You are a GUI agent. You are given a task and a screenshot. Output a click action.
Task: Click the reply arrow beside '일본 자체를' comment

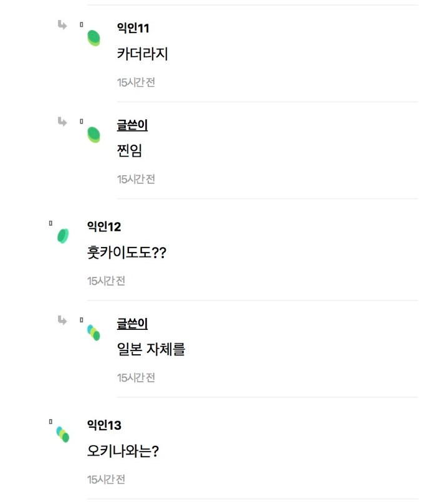click(62, 320)
